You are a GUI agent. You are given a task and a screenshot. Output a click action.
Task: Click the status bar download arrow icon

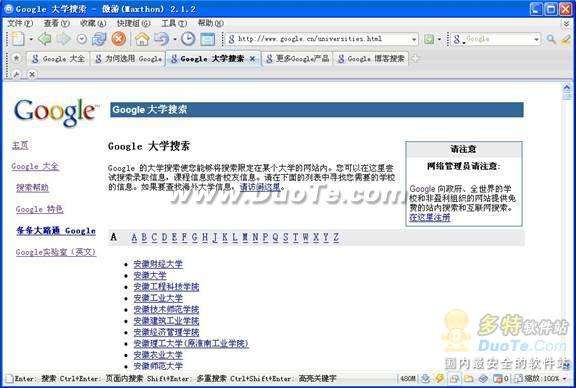tap(425, 378)
